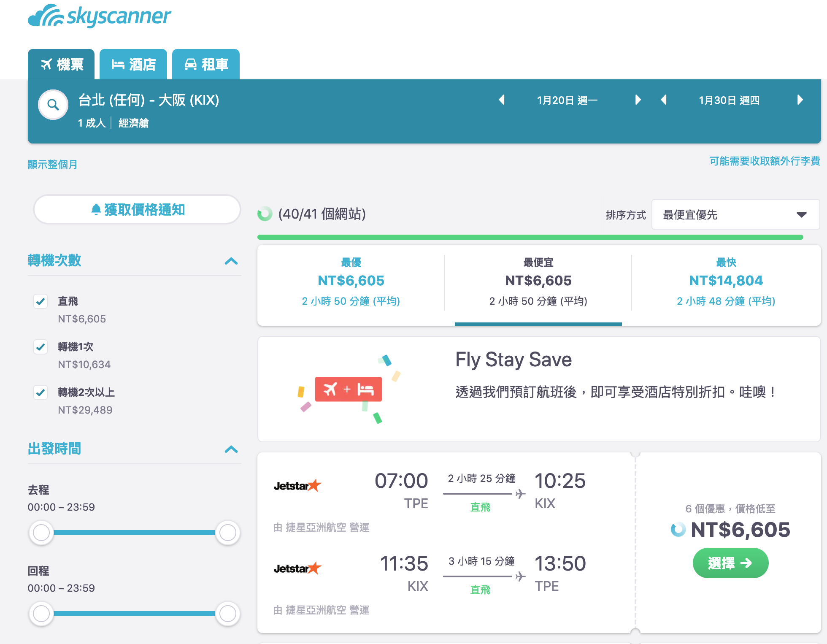This screenshot has height=644, width=827.
Task: Go to next return date arrow
Action: tap(800, 100)
